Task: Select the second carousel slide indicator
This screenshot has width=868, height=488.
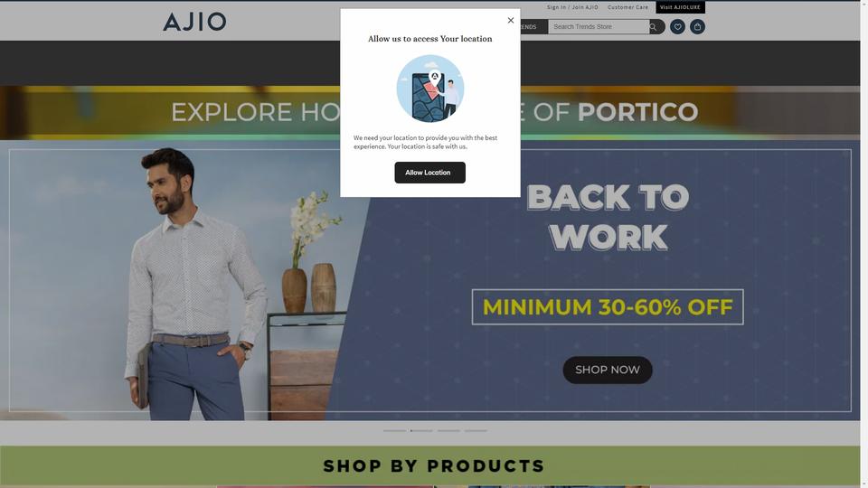Action: click(422, 430)
